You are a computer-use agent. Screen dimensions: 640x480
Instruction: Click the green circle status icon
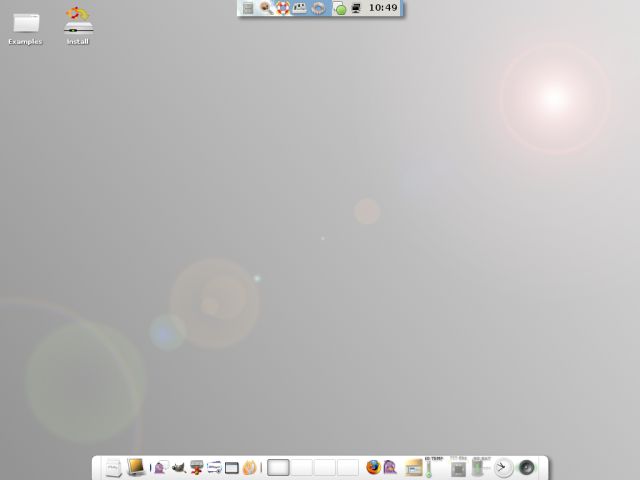tap(340, 9)
